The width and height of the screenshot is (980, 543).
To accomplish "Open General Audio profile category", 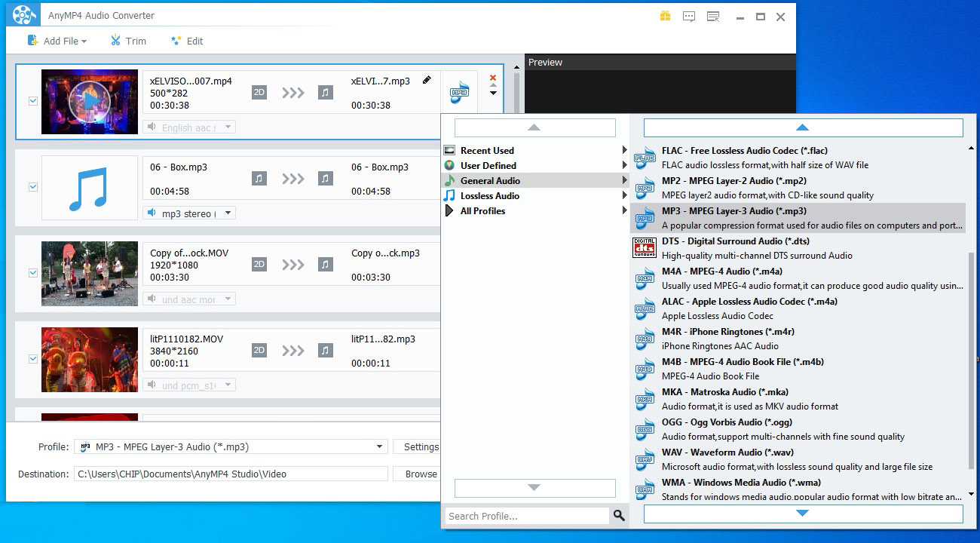I will coord(535,180).
